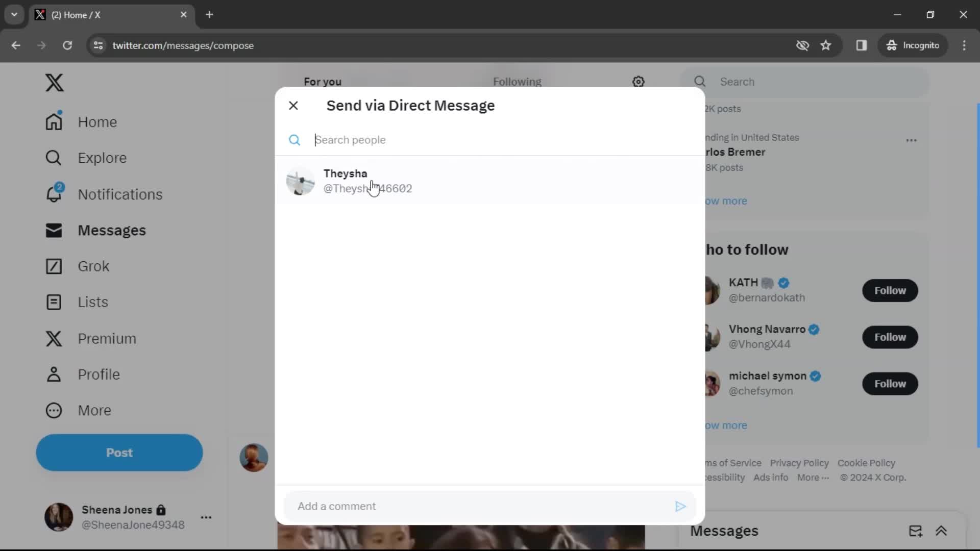This screenshot has width=980, height=551.
Task: Click the For you tab
Action: point(323,82)
